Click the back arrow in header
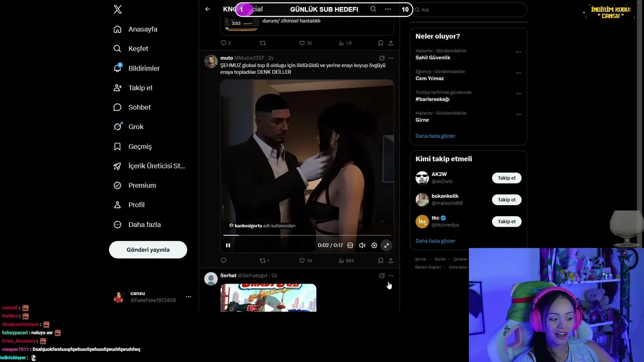 coord(208,9)
